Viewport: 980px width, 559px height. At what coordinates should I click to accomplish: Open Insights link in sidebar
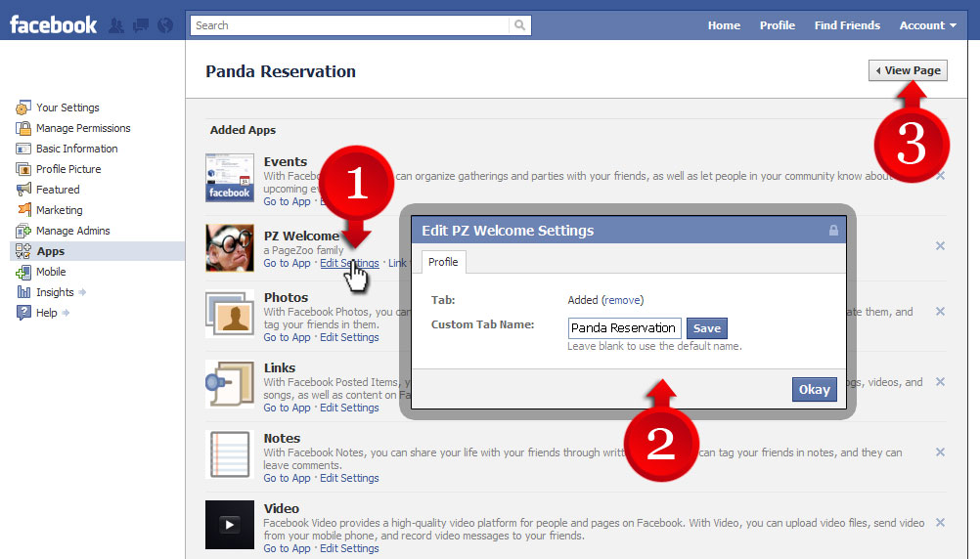[55, 292]
